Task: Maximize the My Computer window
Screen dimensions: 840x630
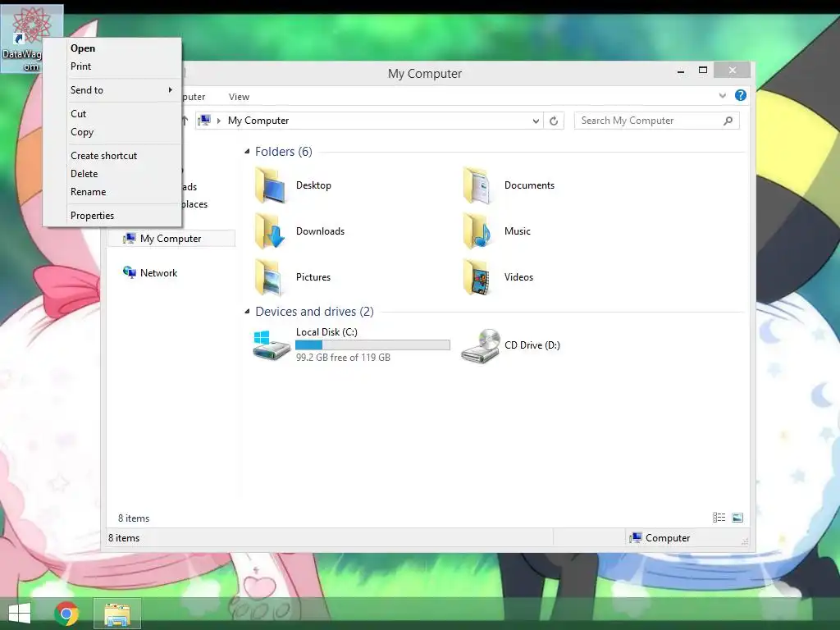Action: pyautogui.click(x=703, y=71)
